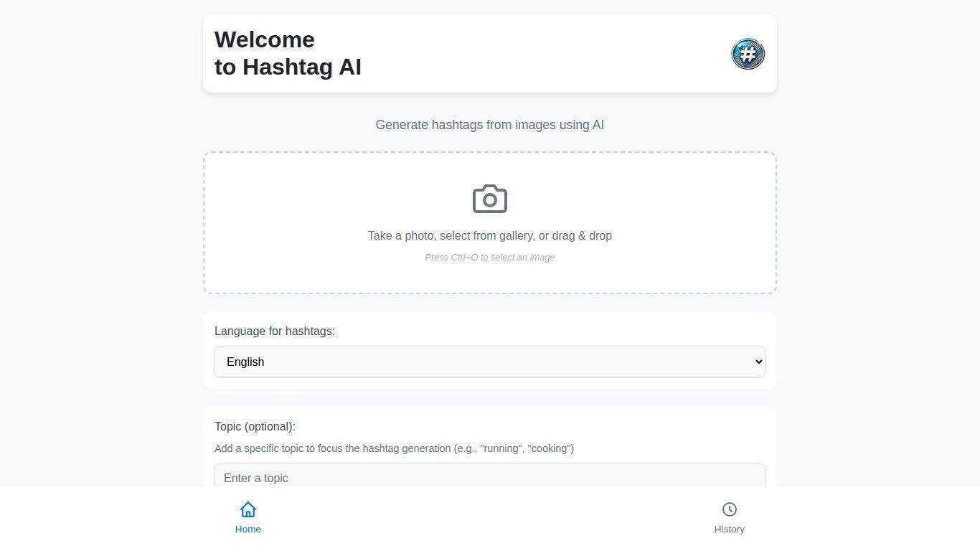Click the Hashtag AI logo icon
The height and width of the screenshot is (551, 980).
[748, 54]
